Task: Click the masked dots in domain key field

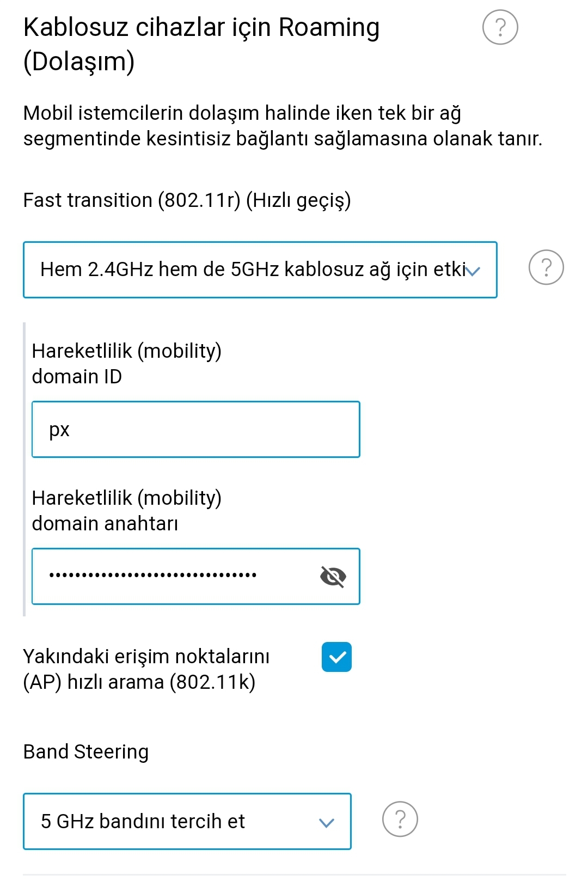Action: pyautogui.click(x=152, y=575)
